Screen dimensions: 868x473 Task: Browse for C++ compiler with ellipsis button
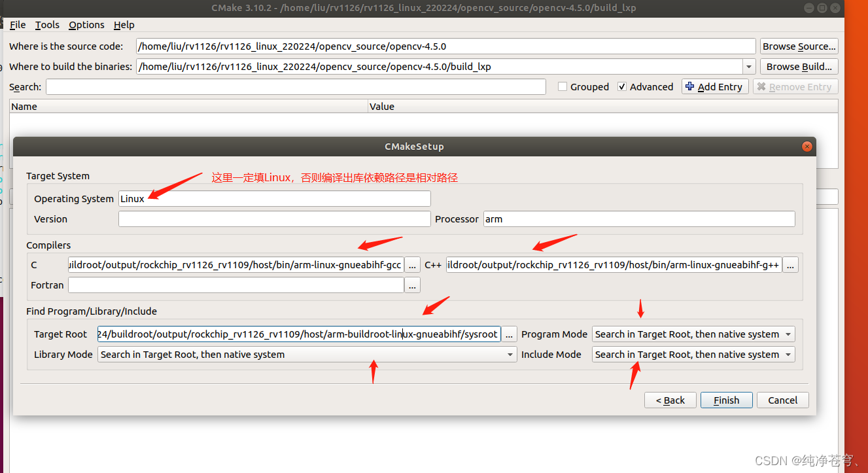click(x=791, y=265)
